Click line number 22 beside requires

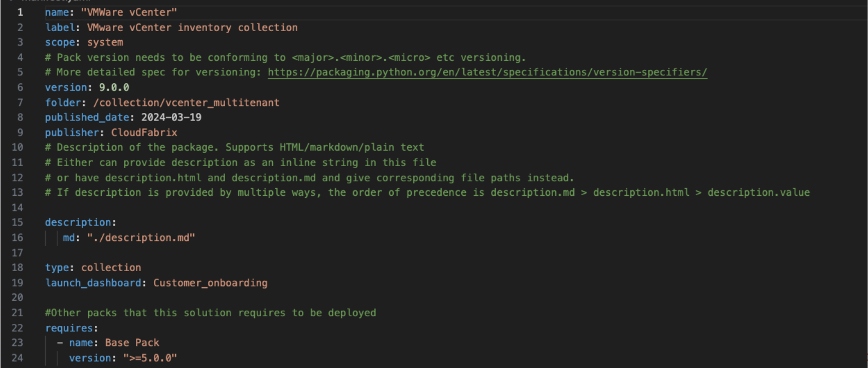(18, 328)
